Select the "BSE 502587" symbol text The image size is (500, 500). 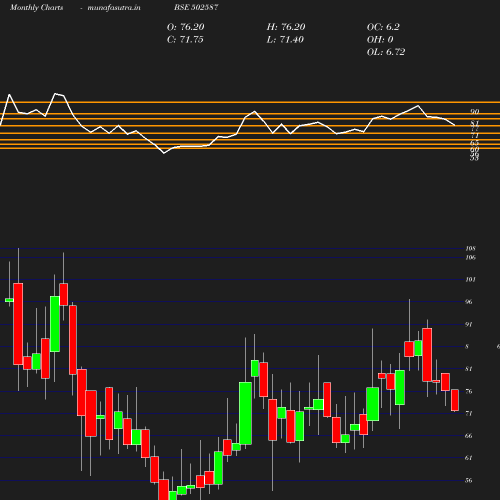point(196,7)
